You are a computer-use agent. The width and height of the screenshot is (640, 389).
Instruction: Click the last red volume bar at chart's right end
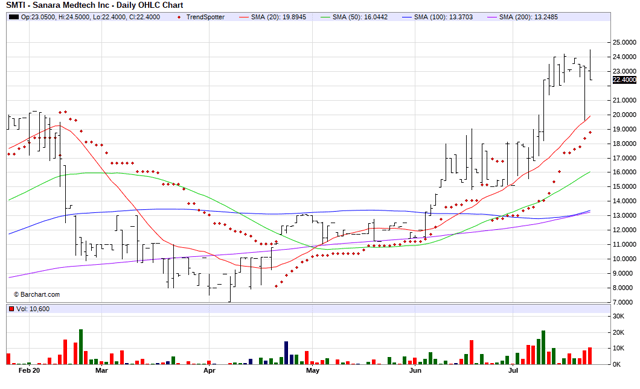click(x=590, y=356)
